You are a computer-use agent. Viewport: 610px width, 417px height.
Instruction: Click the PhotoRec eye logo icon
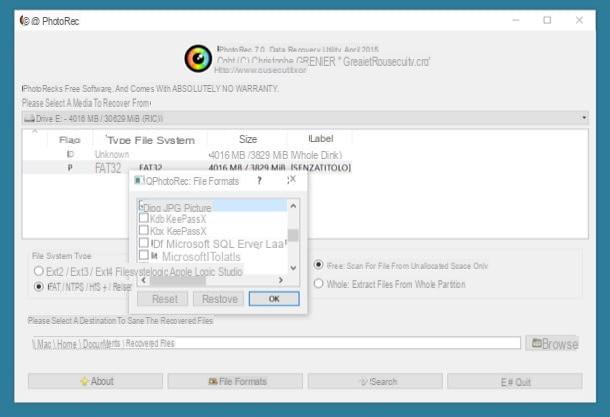198,59
